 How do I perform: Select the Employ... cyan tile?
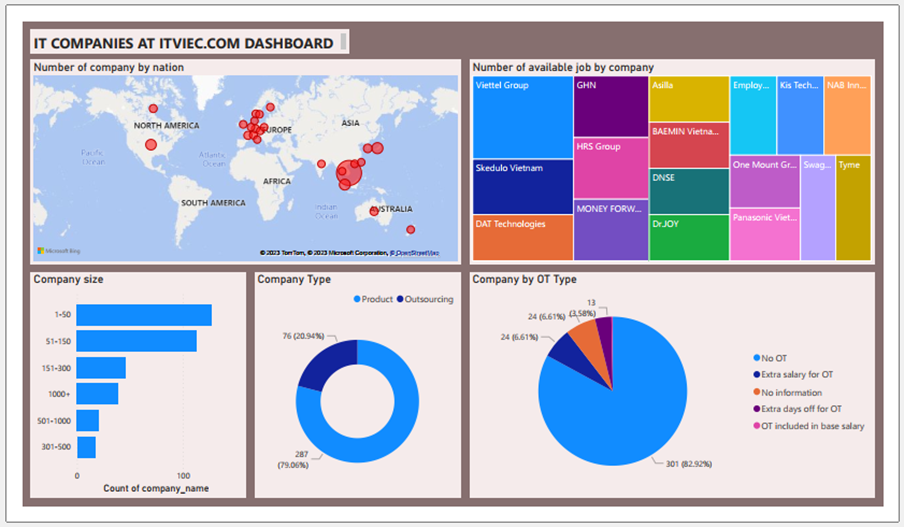pos(753,115)
